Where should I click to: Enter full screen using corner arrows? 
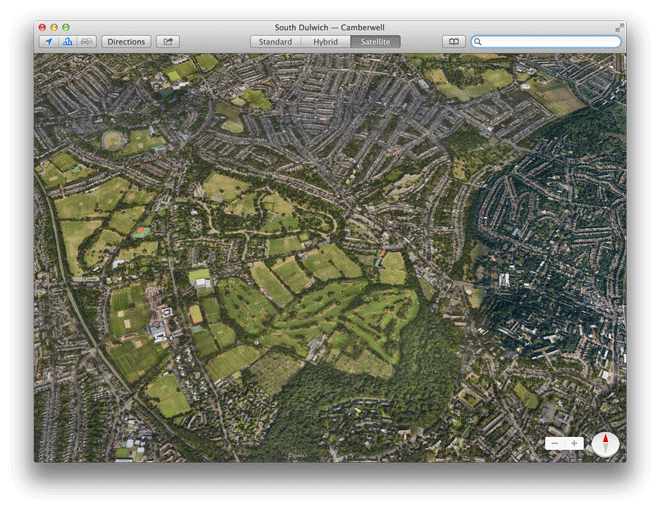[x=619, y=27]
